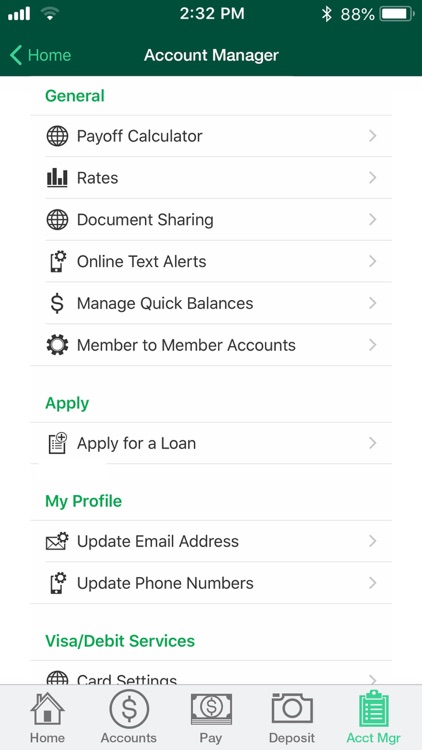This screenshot has height=750, width=422.
Task: Open the Pay tab in bottom bar
Action: 211,718
